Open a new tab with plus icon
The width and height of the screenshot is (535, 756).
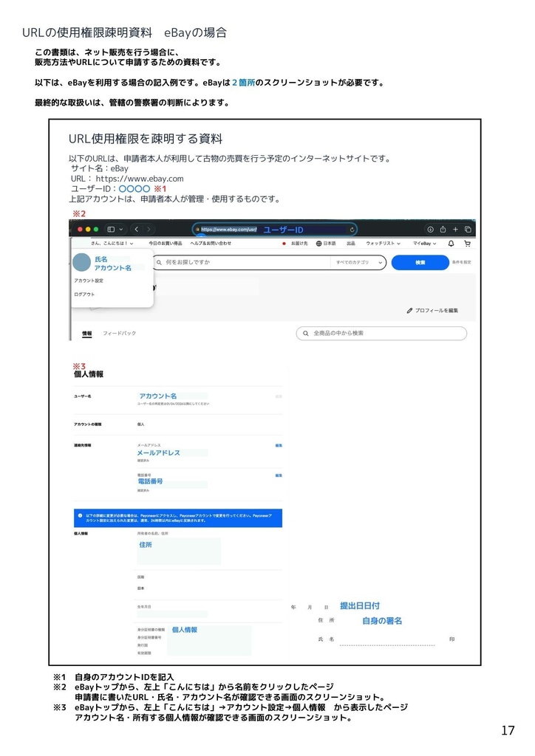pyautogui.click(x=455, y=230)
